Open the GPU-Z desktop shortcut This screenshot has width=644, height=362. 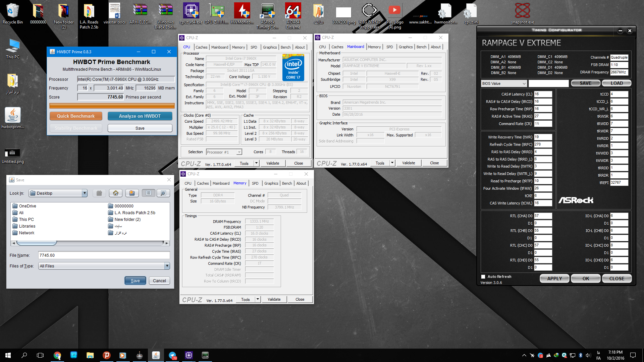pos(216,13)
